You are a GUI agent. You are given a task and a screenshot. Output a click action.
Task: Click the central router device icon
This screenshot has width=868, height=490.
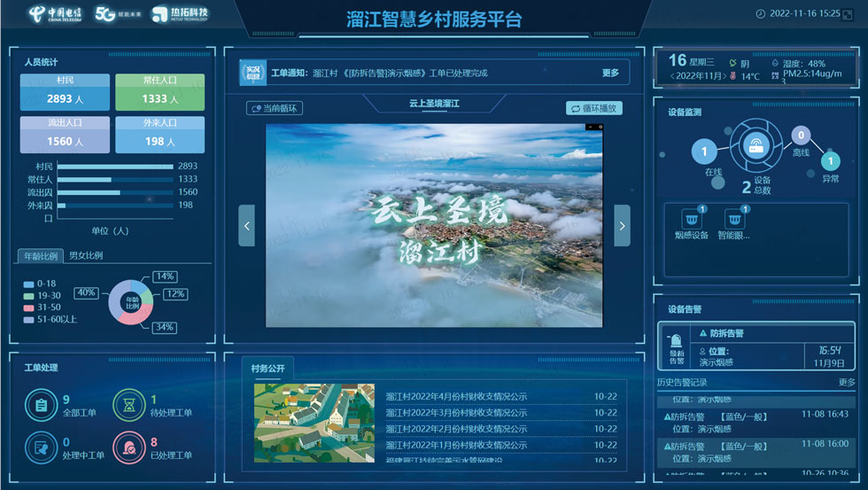click(756, 145)
